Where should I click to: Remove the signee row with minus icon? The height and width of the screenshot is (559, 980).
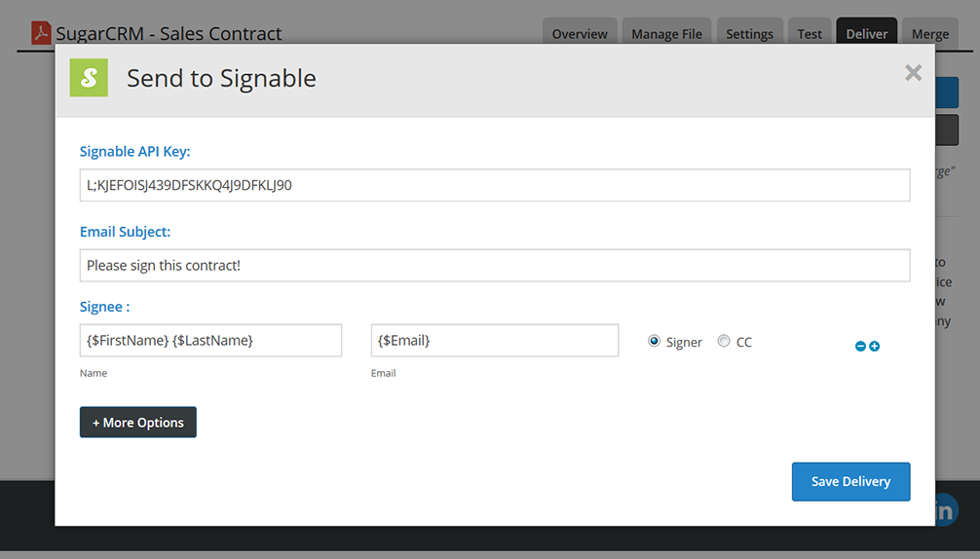860,346
